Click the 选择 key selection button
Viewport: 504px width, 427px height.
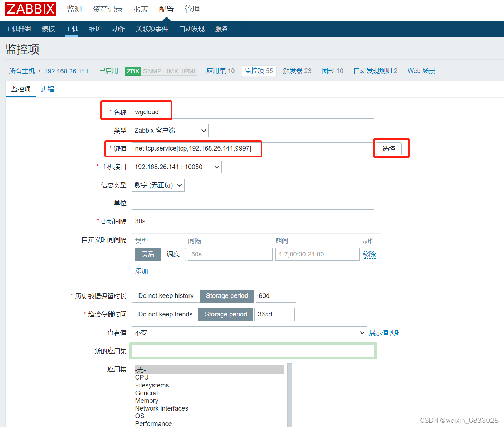pyautogui.click(x=389, y=148)
